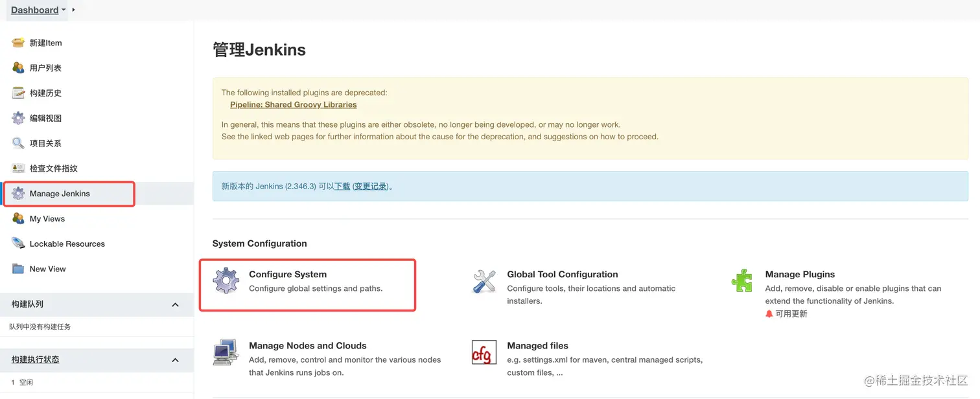980x399 pixels.
Task: Open Manage Nodes and Clouds title
Action: (x=308, y=346)
